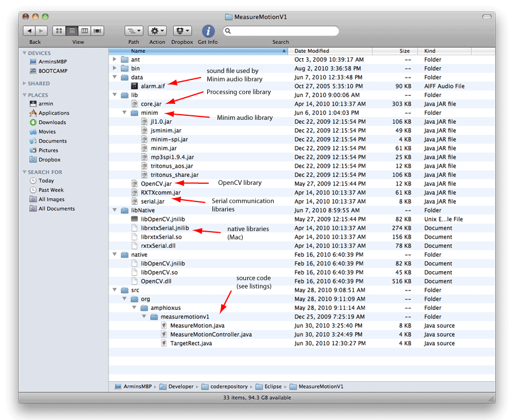The image size is (514, 420).
Task: Collapse the amphioxus folder
Action: [x=134, y=308]
